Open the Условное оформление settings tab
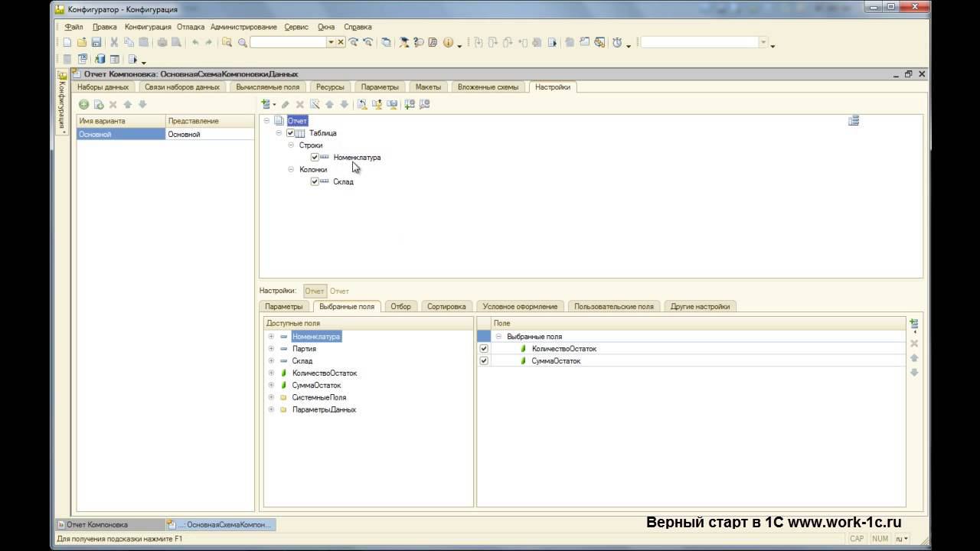Image resolution: width=980 pixels, height=551 pixels. [x=520, y=306]
